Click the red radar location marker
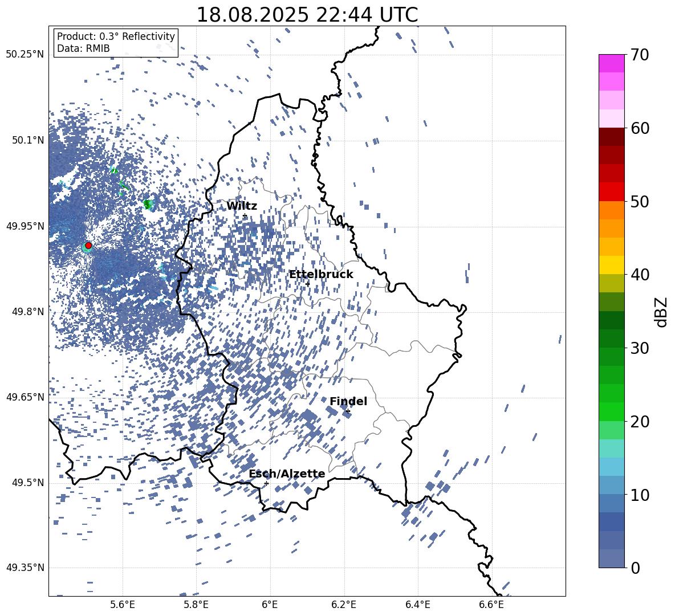Image resolution: width=675 pixels, height=616 pixels. [x=88, y=246]
